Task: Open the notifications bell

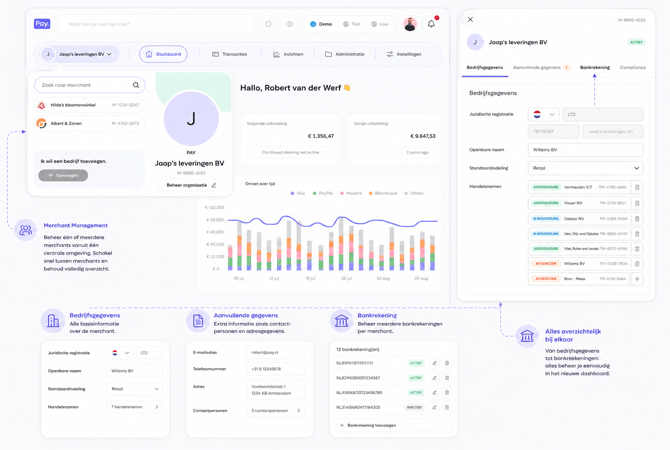Action: (x=431, y=24)
